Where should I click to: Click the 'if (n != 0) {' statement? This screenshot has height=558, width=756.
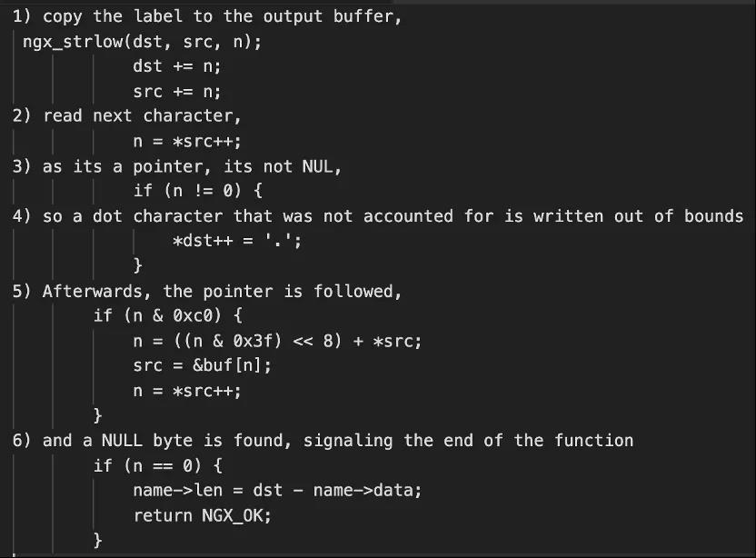tap(196, 192)
